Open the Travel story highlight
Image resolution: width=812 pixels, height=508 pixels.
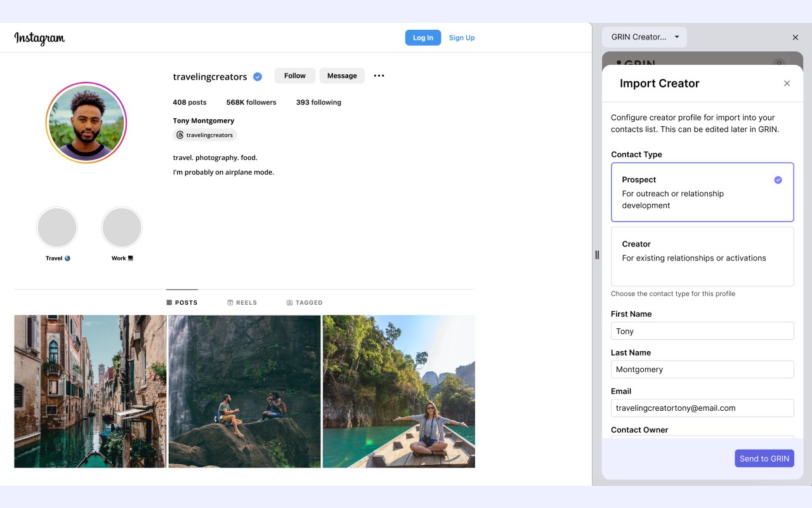click(x=57, y=227)
